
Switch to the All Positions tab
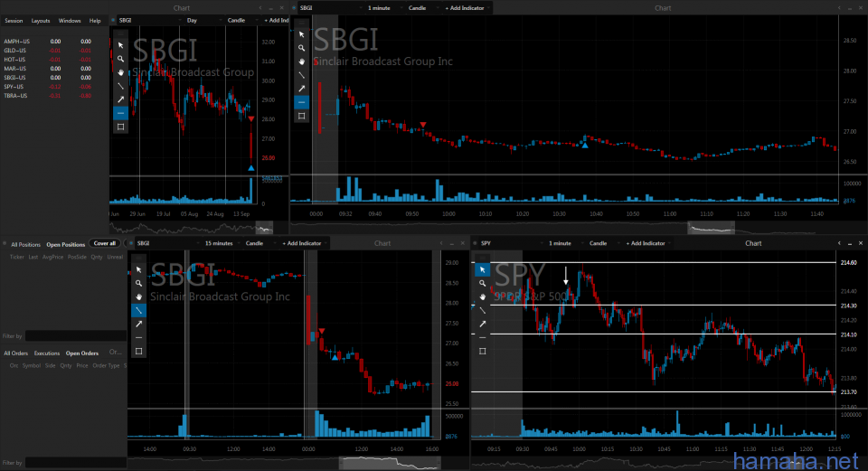(25, 244)
